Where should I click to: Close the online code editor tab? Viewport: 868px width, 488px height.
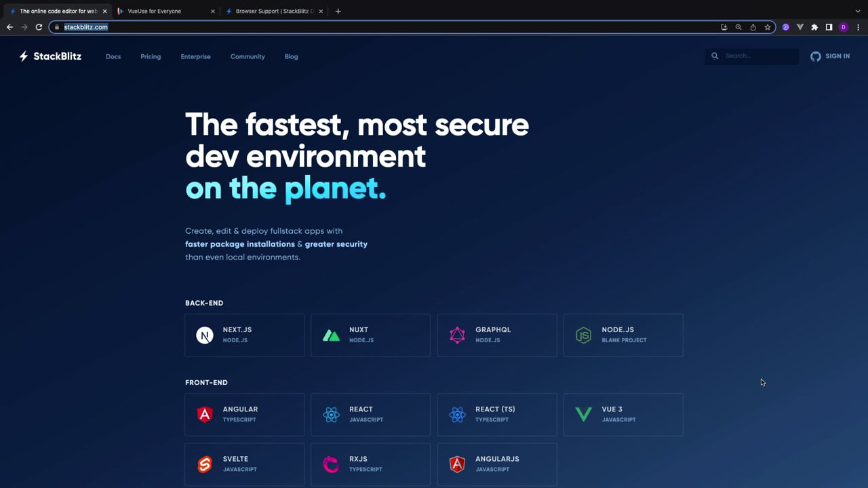tap(104, 11)
